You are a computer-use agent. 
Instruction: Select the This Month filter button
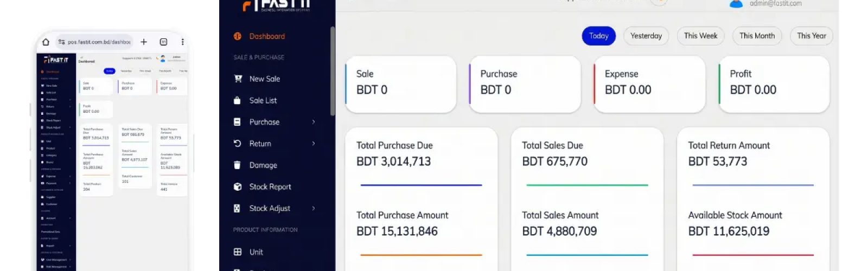pos(757,36)
